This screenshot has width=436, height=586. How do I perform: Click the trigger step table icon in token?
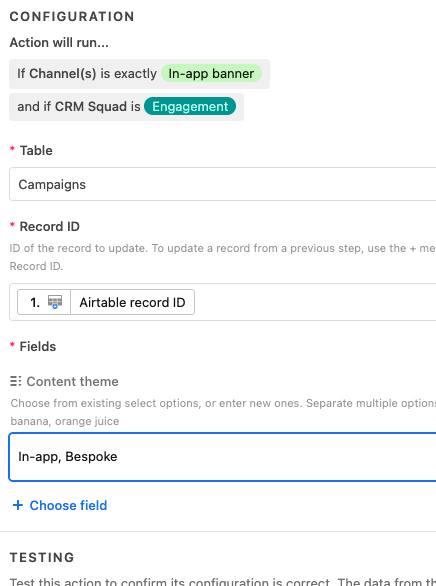tap(55, 302)
